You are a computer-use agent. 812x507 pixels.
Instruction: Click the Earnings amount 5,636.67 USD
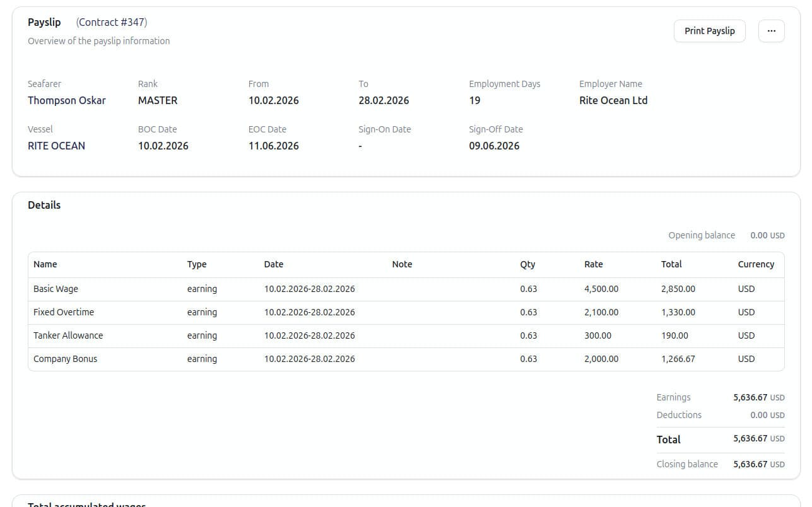click(759, 397)
